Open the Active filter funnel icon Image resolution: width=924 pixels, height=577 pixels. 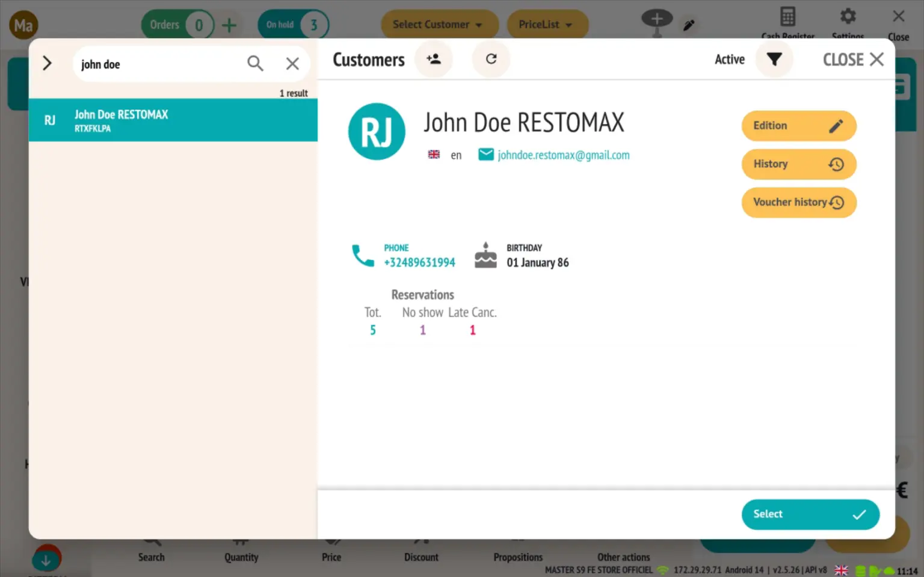point(774,59)
